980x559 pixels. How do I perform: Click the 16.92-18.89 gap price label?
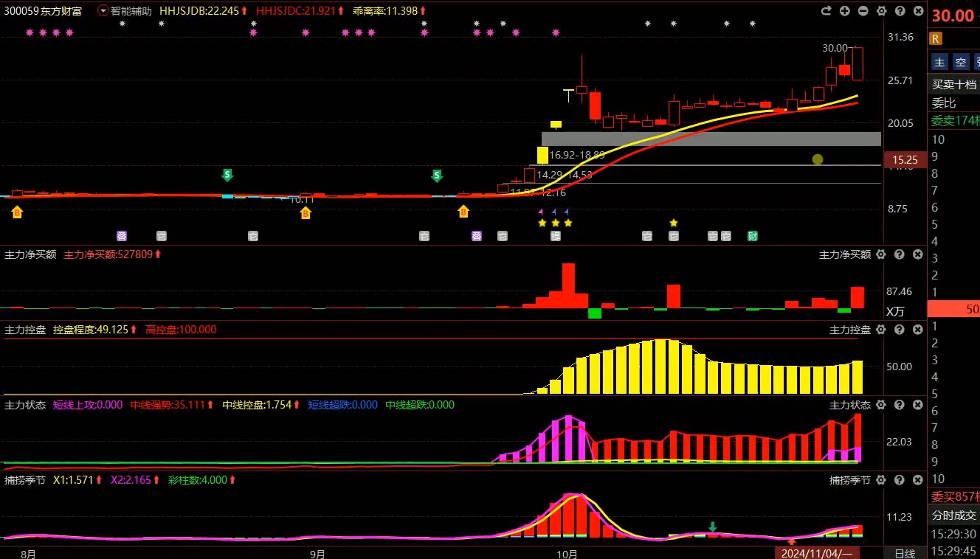(x=577, y=155)
